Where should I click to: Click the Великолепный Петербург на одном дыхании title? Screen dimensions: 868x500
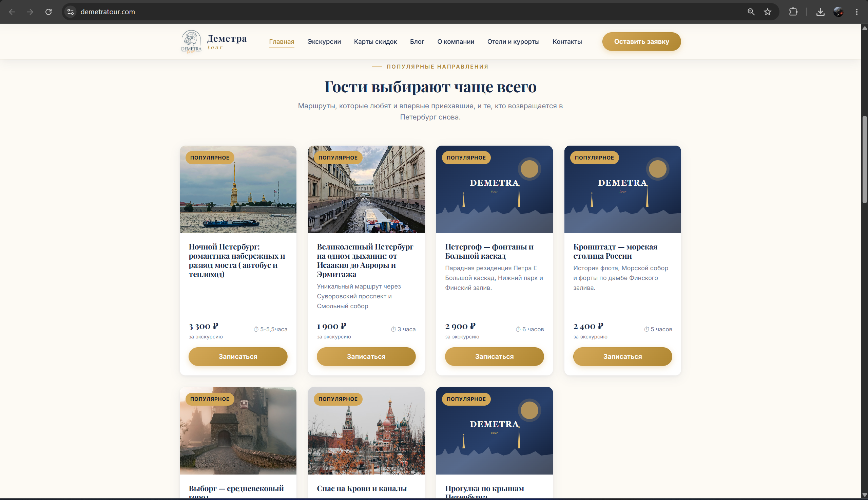coord(365,260)
